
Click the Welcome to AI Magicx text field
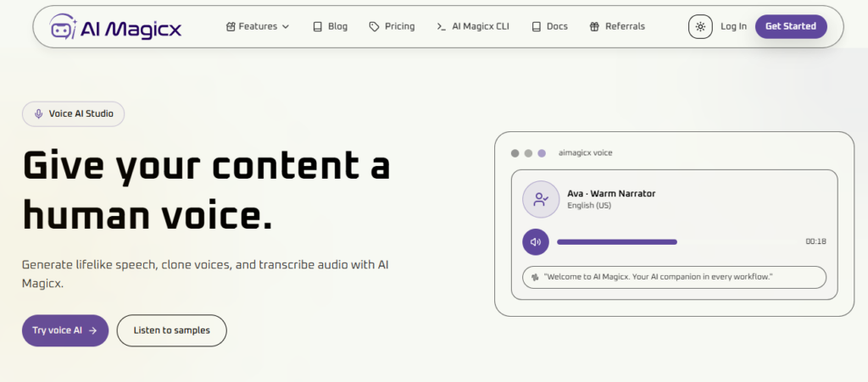pos(674,277)
